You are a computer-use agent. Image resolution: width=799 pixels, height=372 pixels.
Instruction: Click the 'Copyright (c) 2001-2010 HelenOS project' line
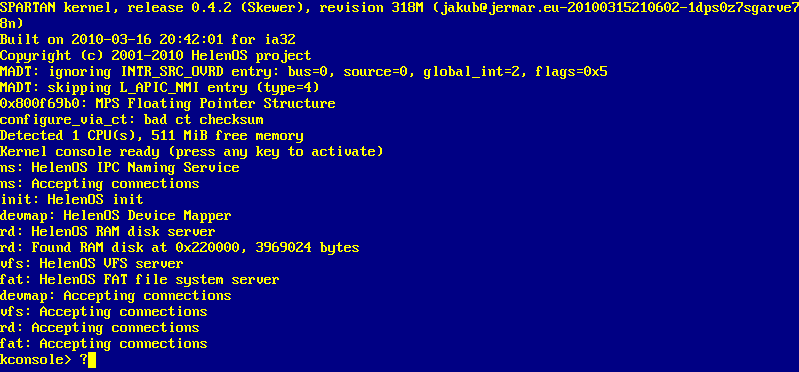[155, 56]
